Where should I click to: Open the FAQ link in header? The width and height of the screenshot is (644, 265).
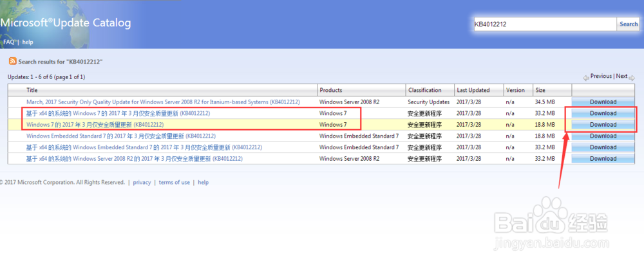click(x=9, y=42)
